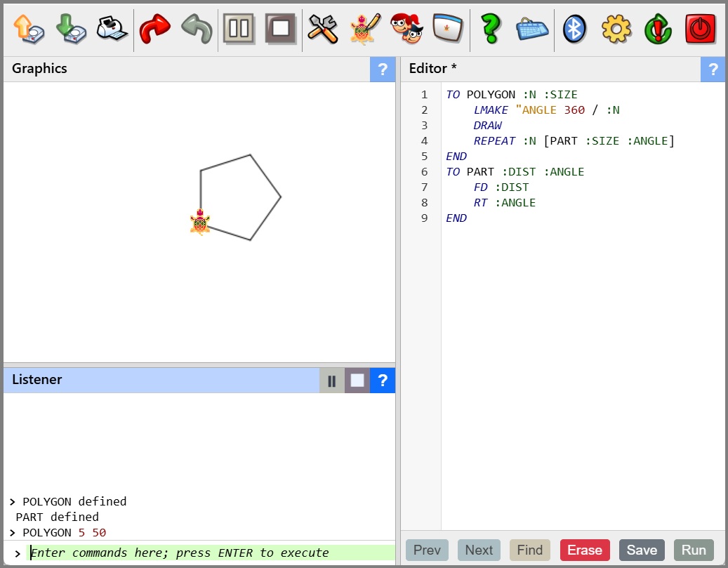Click the red Erase button
728x568 pixels.
pos(585,550)
